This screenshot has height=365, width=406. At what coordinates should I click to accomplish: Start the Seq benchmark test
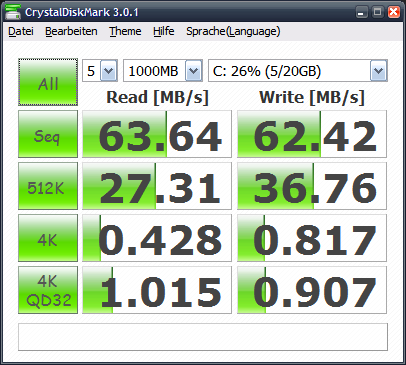point(48,134)
